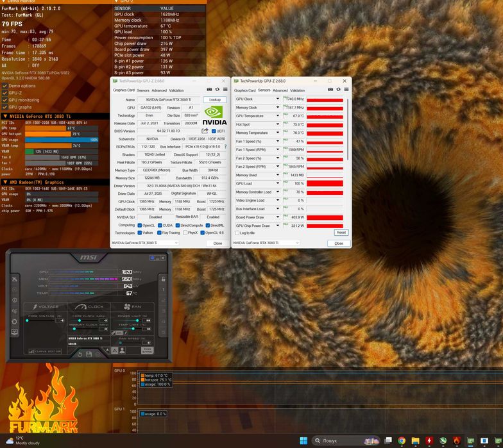
Task: Share BIOS via export arrow icon
Action: pyautogui.click(x=205, y=131)
